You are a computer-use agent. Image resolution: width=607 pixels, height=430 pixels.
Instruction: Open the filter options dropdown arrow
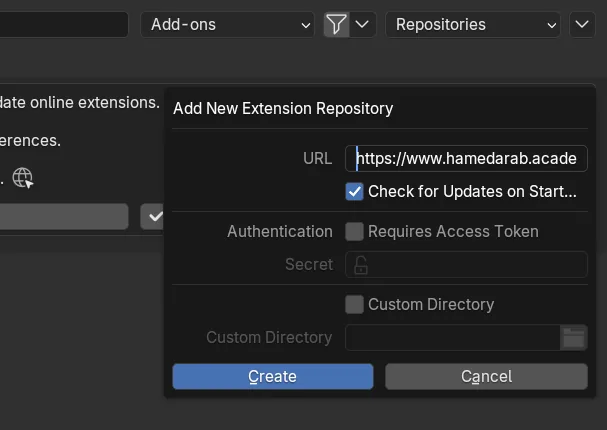coord(362,24)
